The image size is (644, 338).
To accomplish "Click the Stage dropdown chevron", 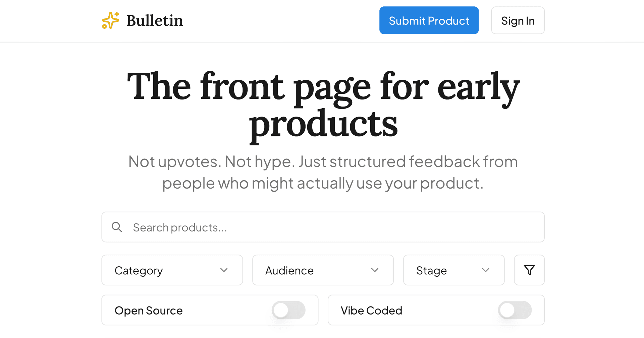I will click(x=485, y=270).
